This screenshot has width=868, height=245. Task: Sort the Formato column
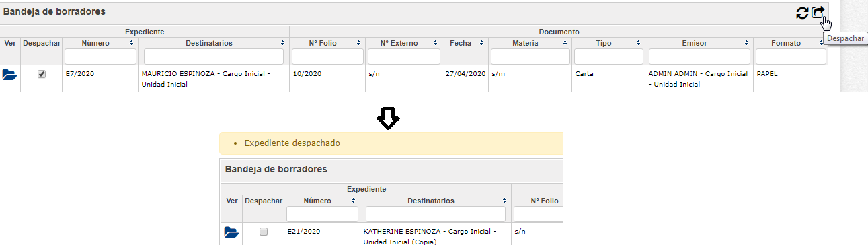pyautogui.click(x=822, y=43)
